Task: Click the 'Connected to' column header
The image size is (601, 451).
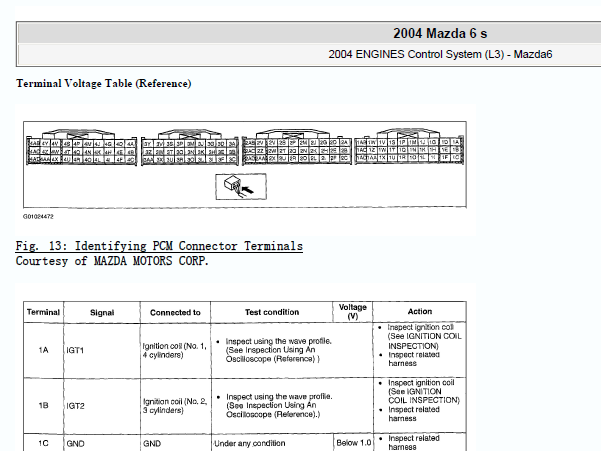Action: tap(175, 312)
